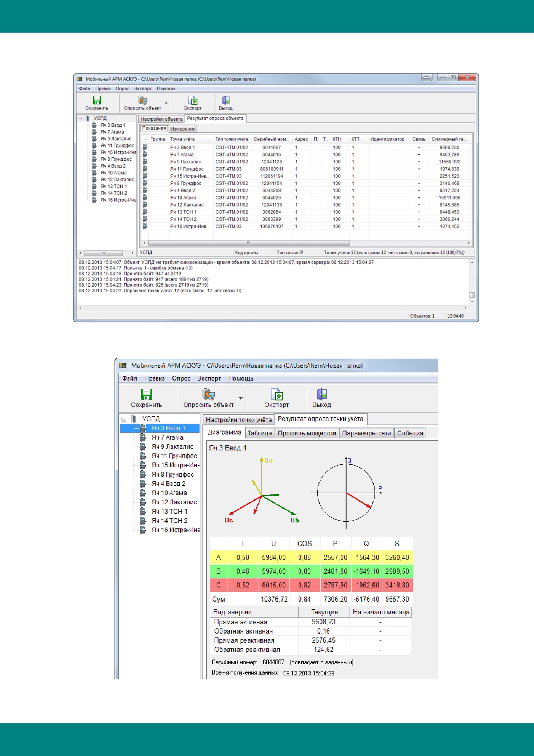Open Правка menu in upper window
The image size is (534, 756).
click(x=103, y=88)
